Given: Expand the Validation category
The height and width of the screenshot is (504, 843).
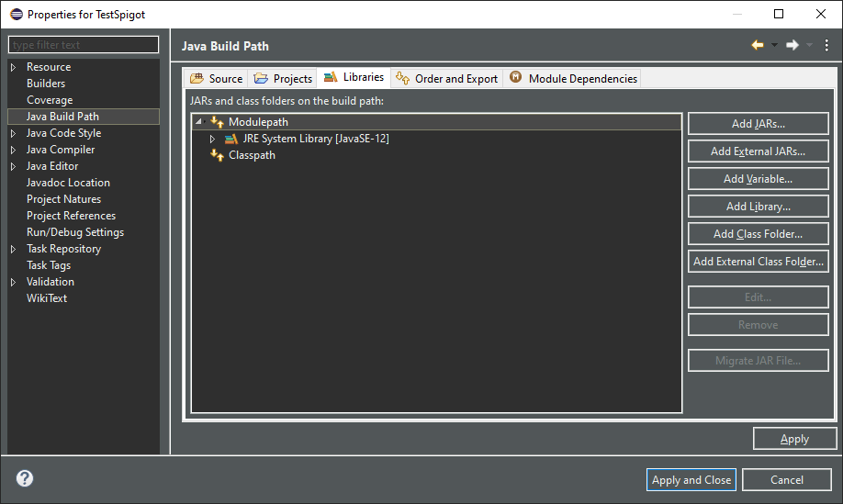Looking at the screenshot, I should click(x=14, y=282).
